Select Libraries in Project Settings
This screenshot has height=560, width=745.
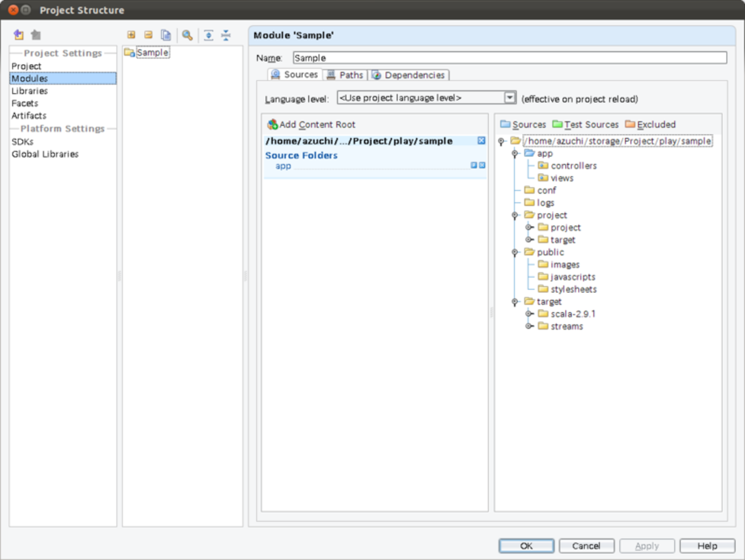30,91
